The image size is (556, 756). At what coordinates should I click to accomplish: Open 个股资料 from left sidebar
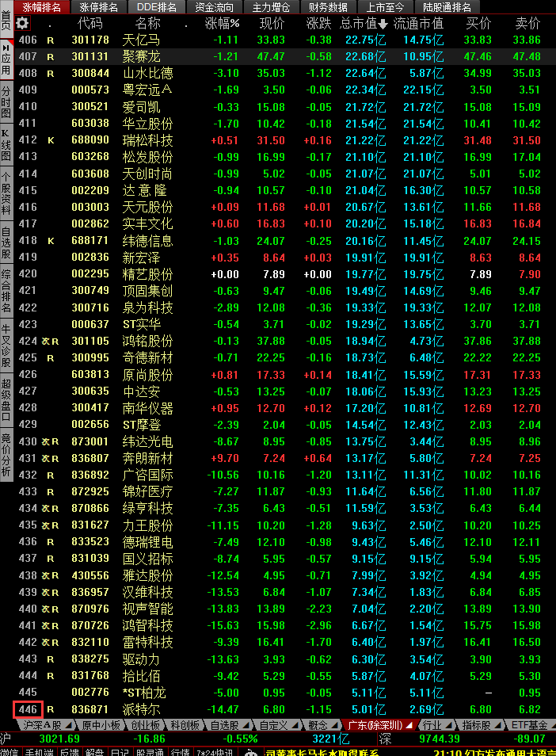pyautogui.click(x=6, y=193)
